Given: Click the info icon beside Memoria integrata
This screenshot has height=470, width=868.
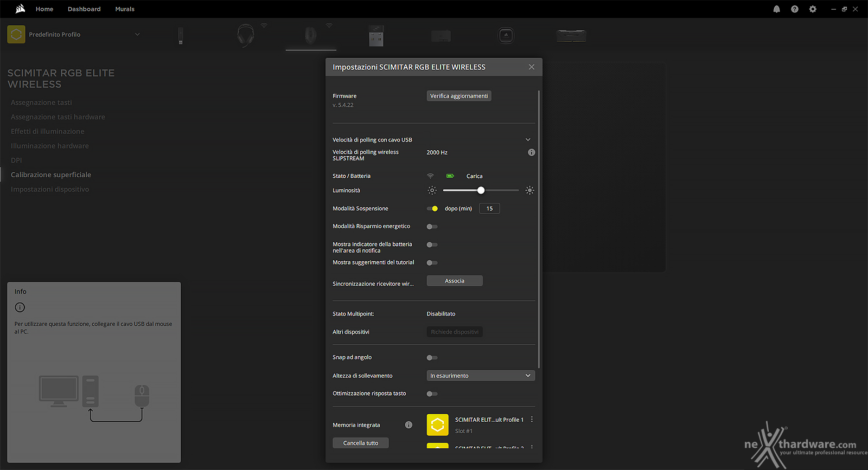Looking at the screenshot, I should (x=409, y=425).
